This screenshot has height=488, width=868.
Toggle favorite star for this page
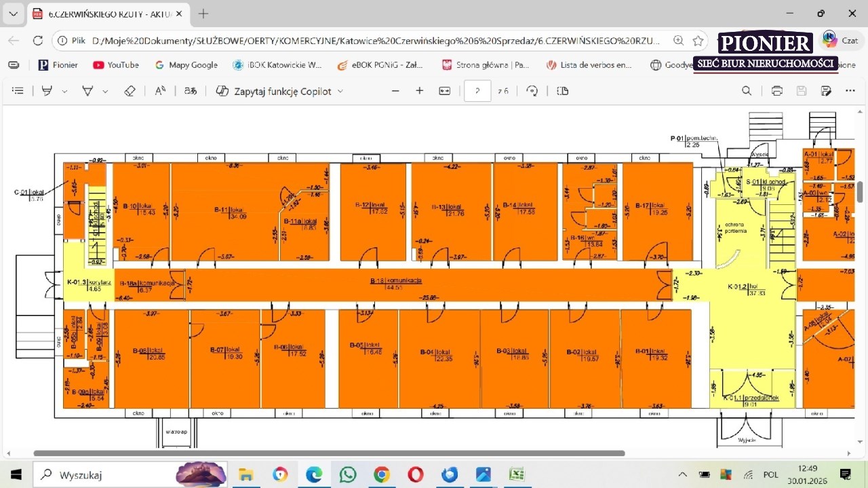click(698, 41)
